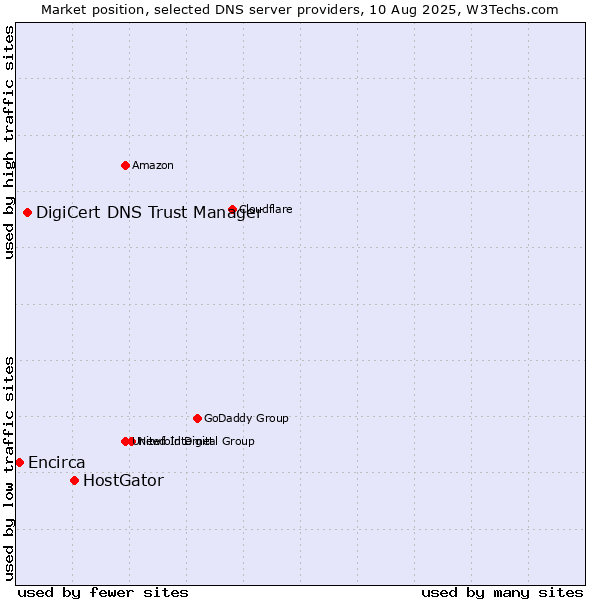Click the 'used by fewer sites' axis label

point(103,593)
